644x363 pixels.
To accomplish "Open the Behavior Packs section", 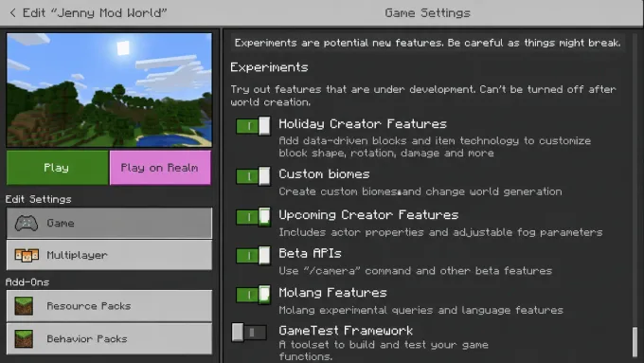I will (109, 338).
